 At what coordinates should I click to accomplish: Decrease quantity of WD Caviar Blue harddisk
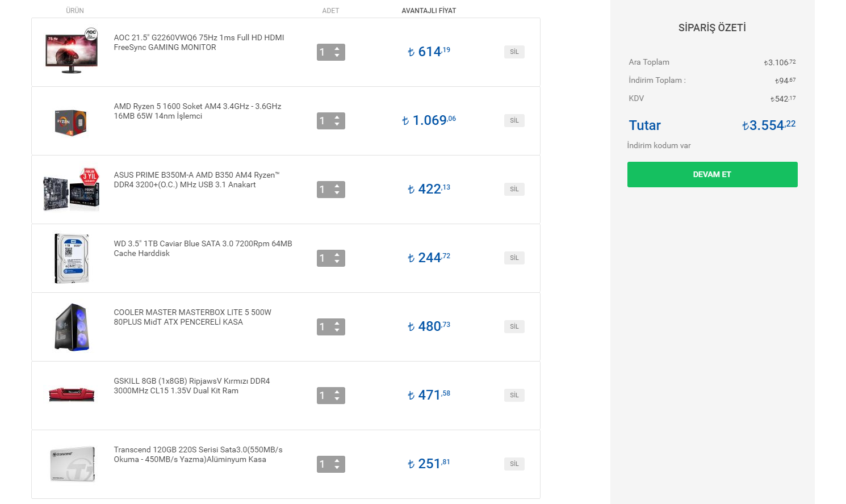(x=337, y=262)
